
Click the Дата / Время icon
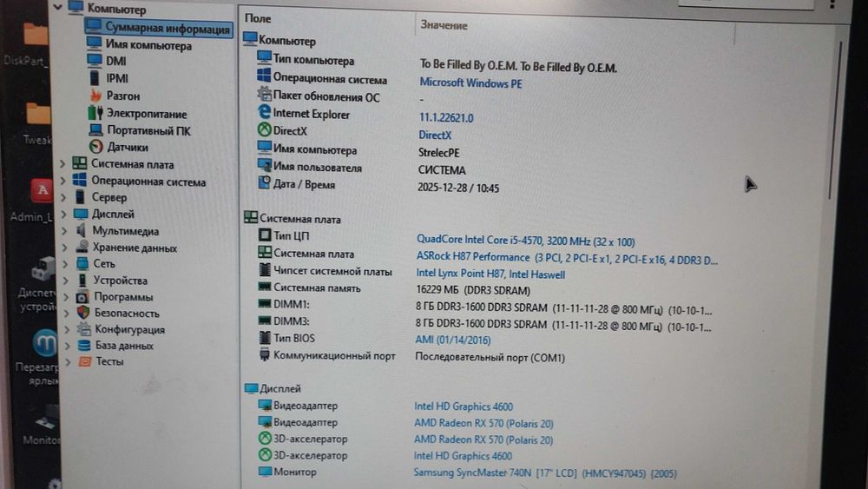pyautogui.click(x=264, y=182)
